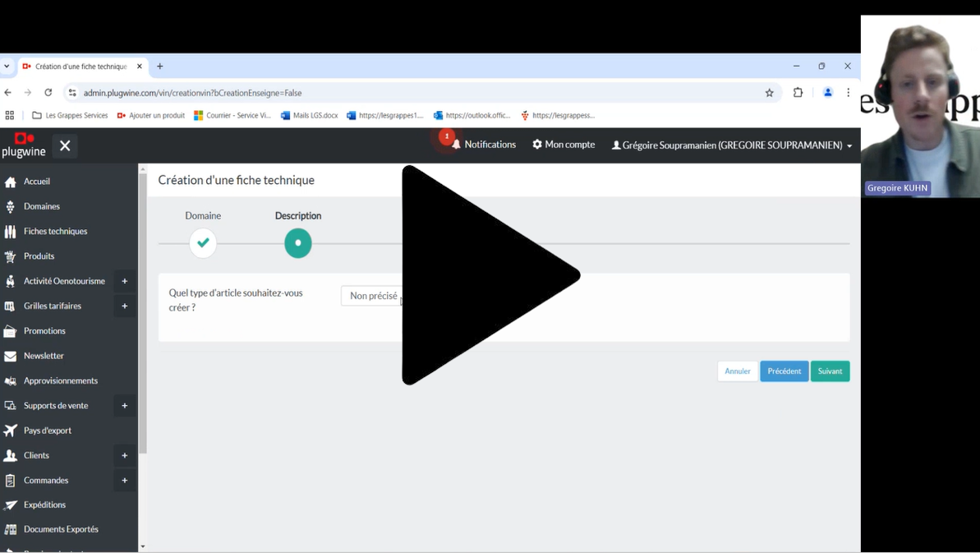The height and width of the screenshot is (553, 980).
Task: Open Mon compte settings gear
Action: (537, 145)
